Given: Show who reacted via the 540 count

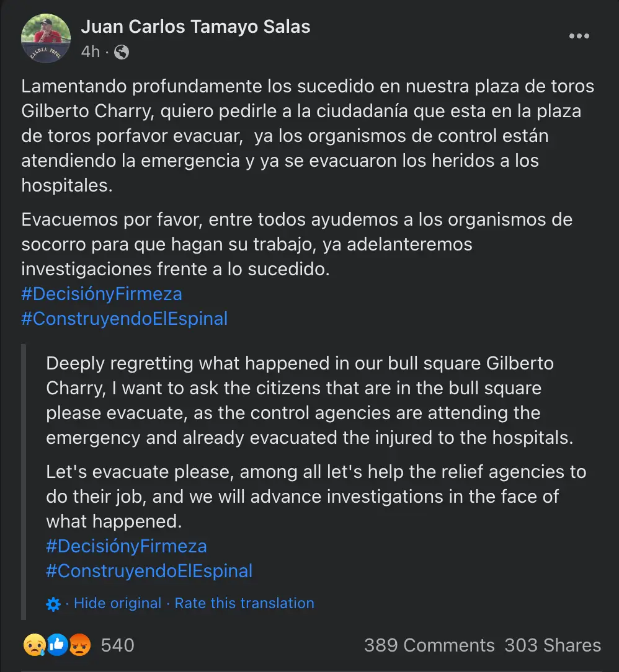Looking at the screenshot, I should [x=117, y=645].
